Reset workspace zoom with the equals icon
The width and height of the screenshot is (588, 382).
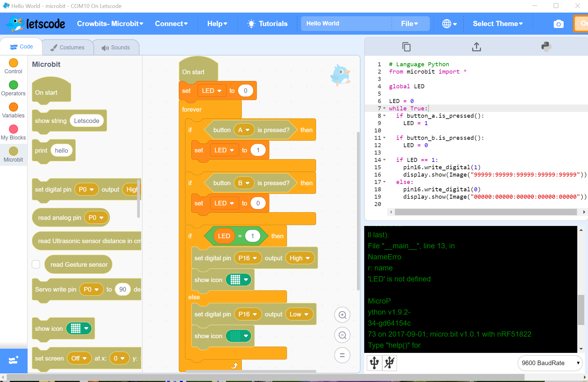tap(342, 355)
